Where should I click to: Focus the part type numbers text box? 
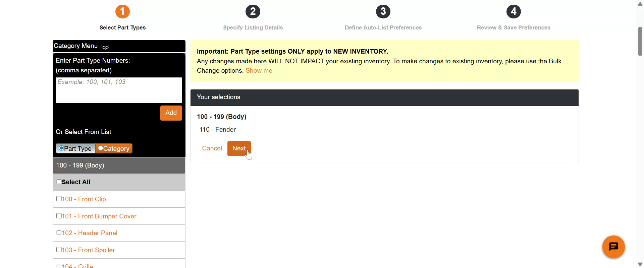(119, 90)
